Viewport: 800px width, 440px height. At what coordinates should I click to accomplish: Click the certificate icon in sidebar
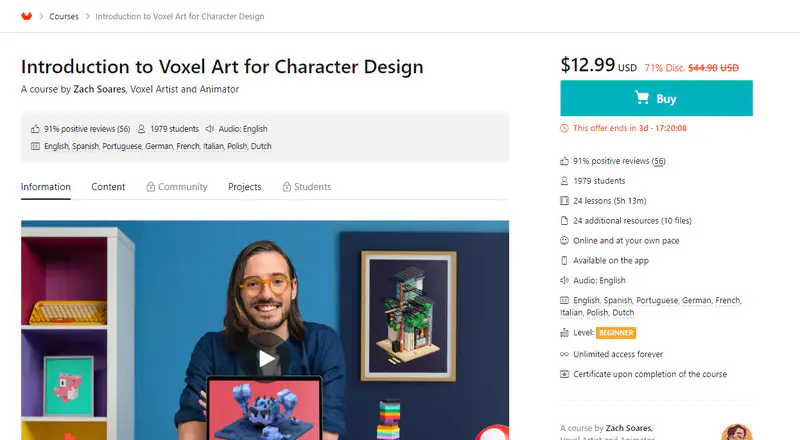tap(566, 374)
